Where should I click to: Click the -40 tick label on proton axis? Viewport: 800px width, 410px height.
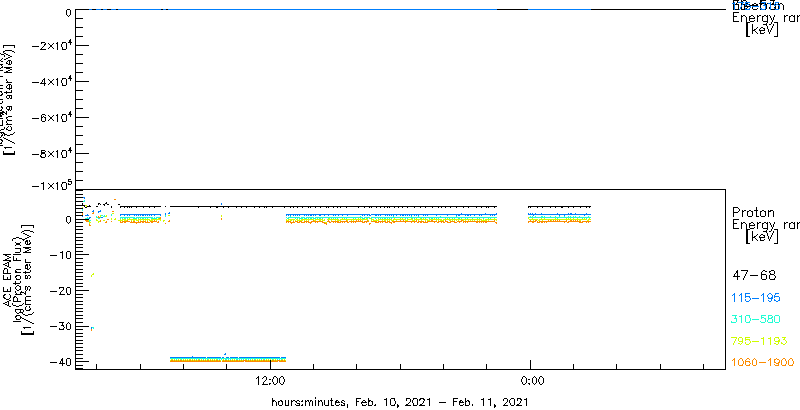coord(59,362)
